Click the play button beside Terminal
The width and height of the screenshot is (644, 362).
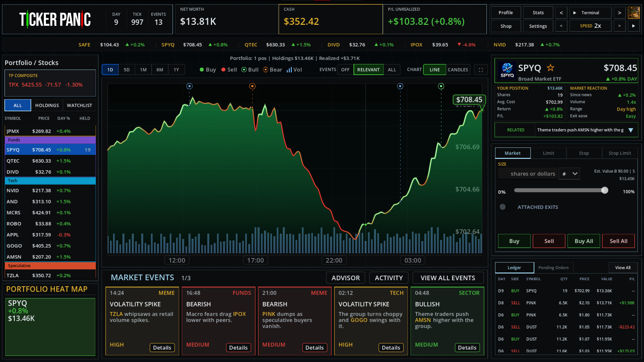pyautogui.click(x=575, y=13)
